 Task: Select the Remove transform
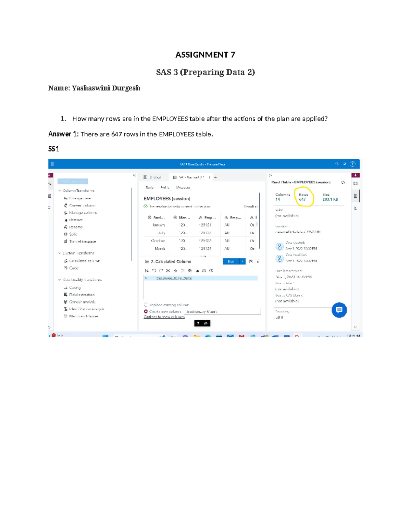coord(76,220)
